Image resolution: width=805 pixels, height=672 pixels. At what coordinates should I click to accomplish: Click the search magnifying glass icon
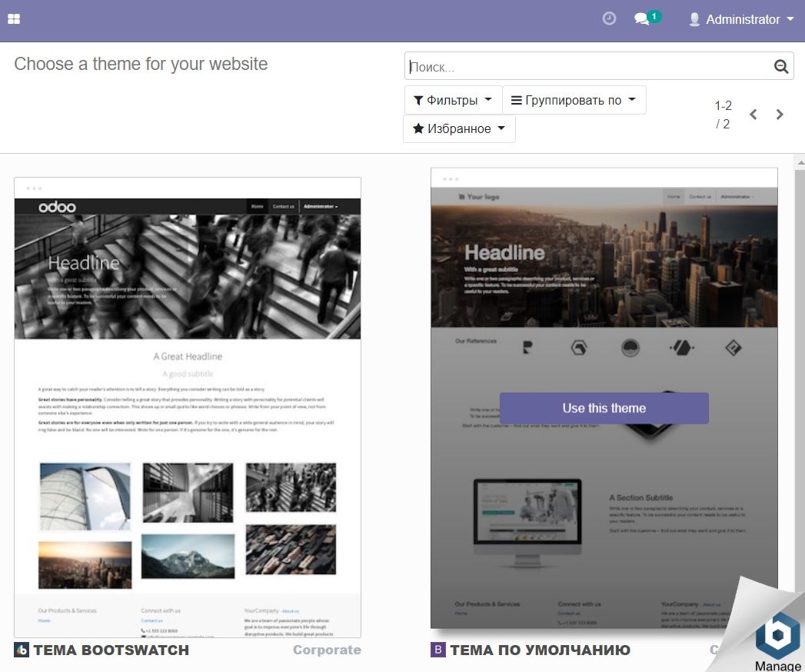(x=781, y=66)
